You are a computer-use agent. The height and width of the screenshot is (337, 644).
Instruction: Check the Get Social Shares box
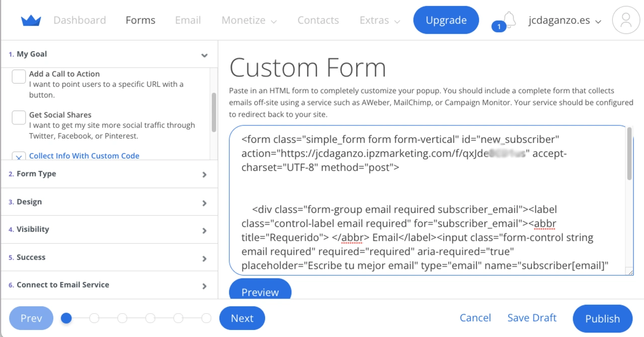click(19, 117)
